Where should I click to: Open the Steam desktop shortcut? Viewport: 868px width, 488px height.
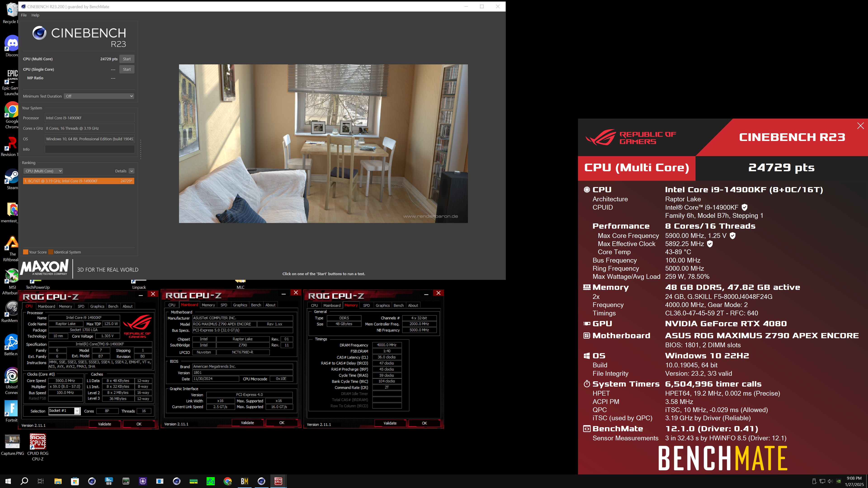point(12,179)
